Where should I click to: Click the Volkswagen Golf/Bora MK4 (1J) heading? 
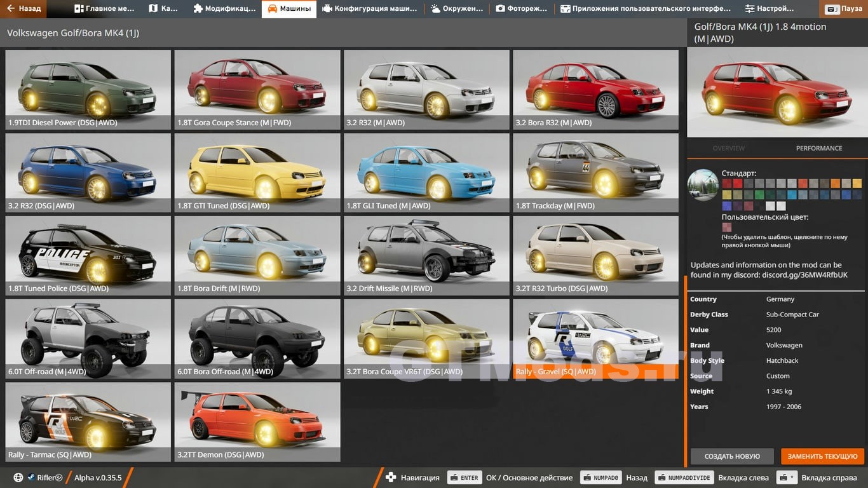tap(73, 33)
